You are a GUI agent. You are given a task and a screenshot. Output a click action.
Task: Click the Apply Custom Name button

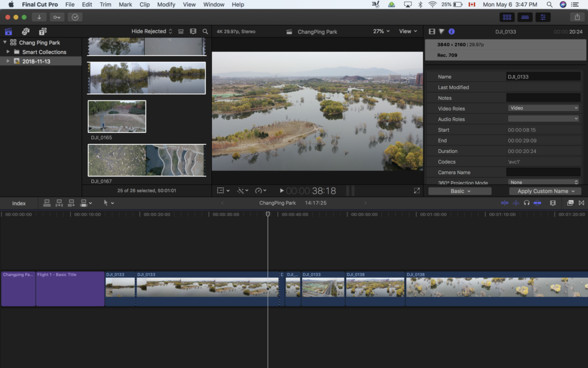pos(545,191)
